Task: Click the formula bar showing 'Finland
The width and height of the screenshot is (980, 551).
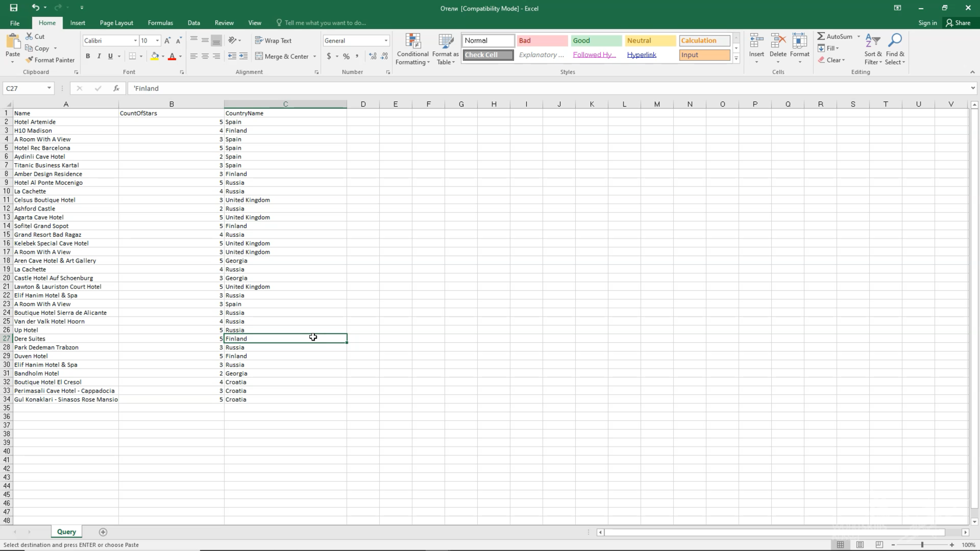Action: click(548, 89)
